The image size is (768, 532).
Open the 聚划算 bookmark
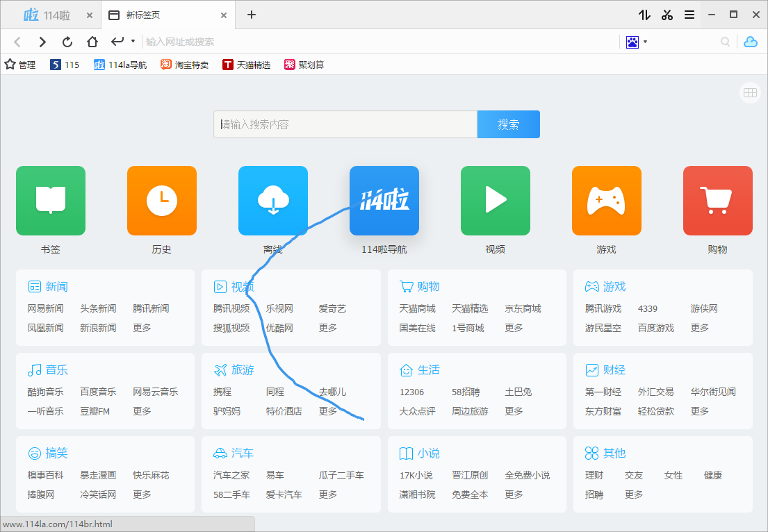[x=304, y=65]
